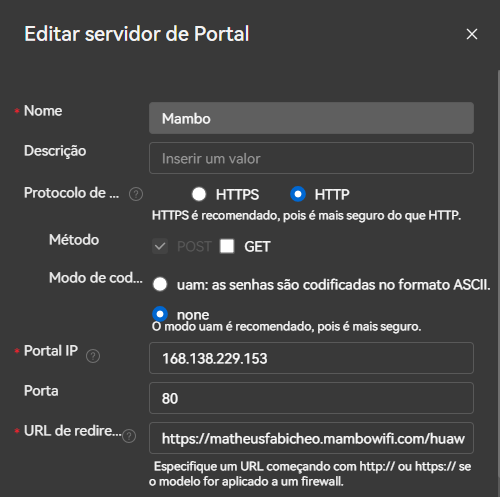Screen dimensions: 500x497
Task: Open help icon beside URL de redire label
Action: pyautogui.click(x=129, y=436)
